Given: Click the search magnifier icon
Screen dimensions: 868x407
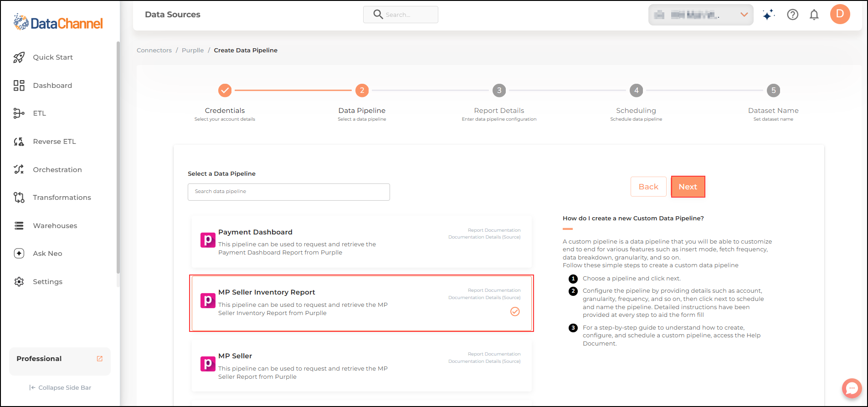Looking at the screenshot, I should pos(378,15).
